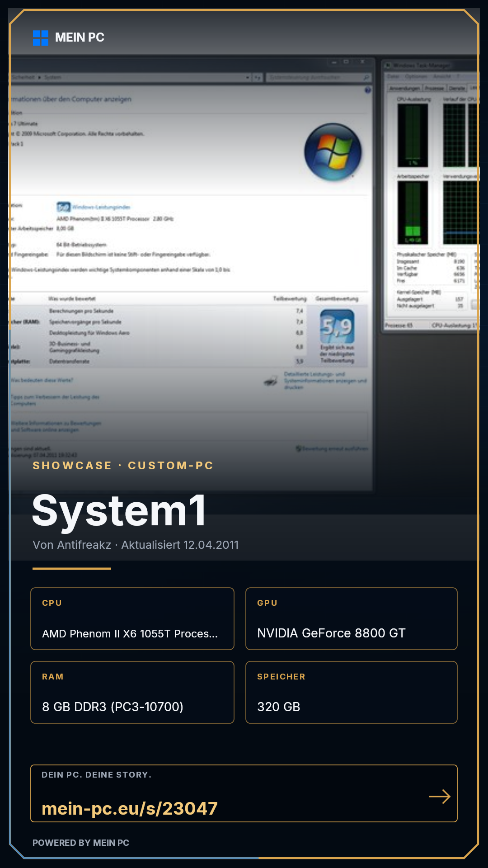Open the address bar dropdown arrow
Viewport: 488px width, 868px height.
[x=248, y=78]
